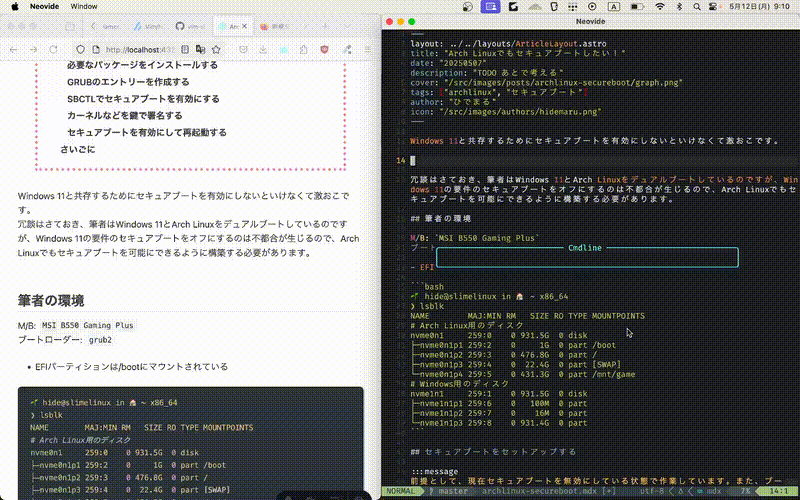Switch to the Firefox-icon browser tab

[274, 27]
